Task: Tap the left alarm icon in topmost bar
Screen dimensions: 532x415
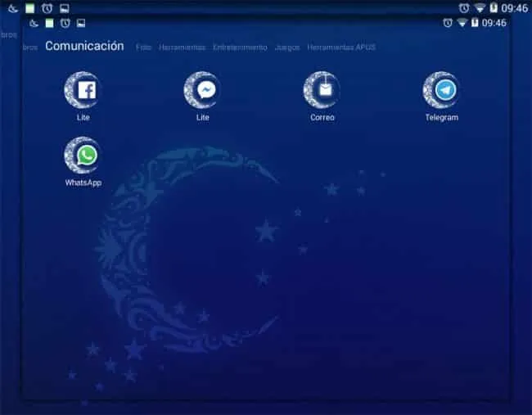Action: (47, 7)
